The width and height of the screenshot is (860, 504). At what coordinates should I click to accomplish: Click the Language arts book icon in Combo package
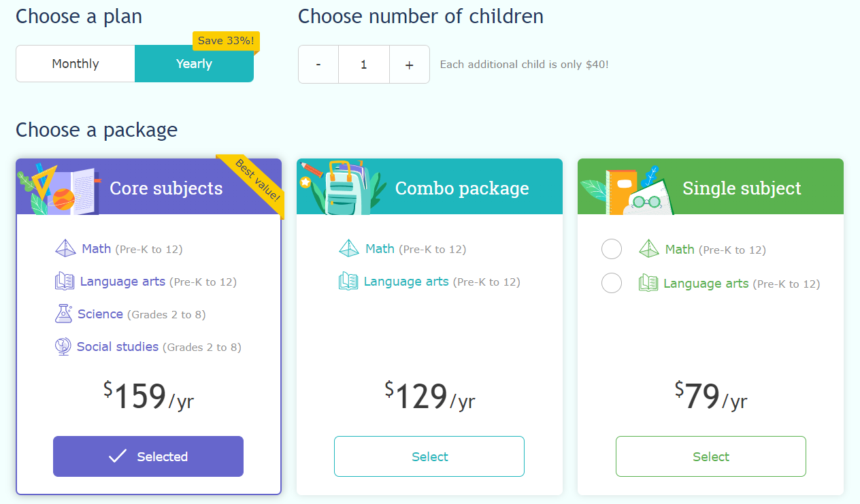[348, 281]
